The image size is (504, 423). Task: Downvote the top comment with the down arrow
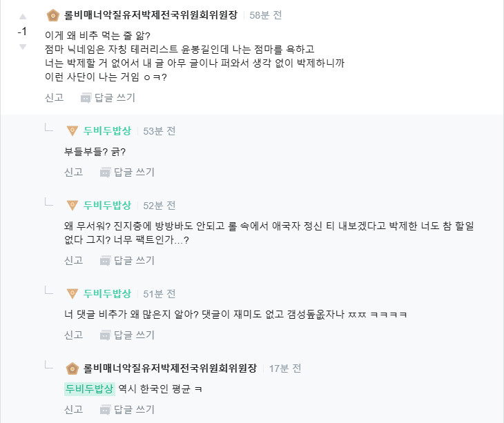22,47
